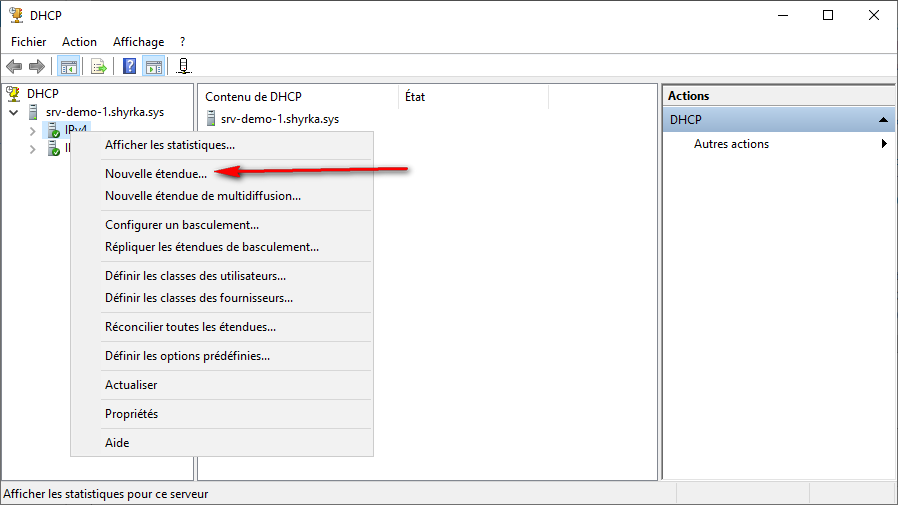The image size is (898, 505).
Task: Expand the IPv4 tree node
Action: click(32, 131)
